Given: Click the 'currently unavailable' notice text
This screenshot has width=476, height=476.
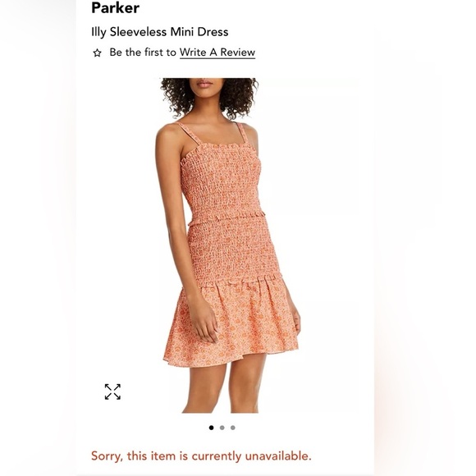Looking at the screenshot, I should (x=201, y=456).
